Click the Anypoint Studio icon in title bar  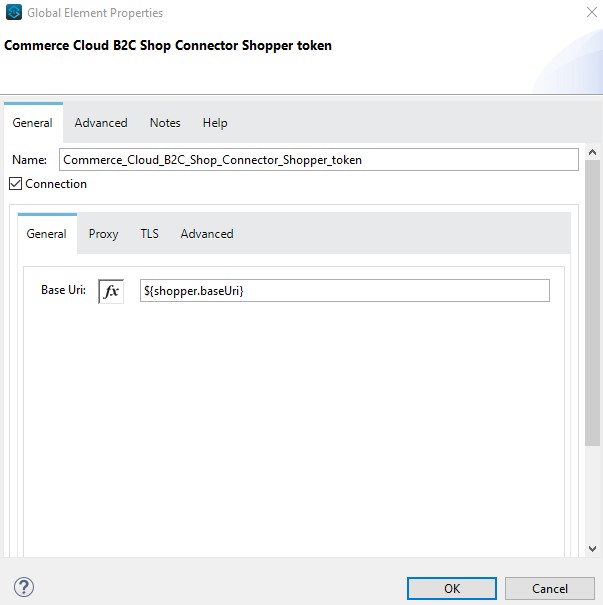point(14,12)
